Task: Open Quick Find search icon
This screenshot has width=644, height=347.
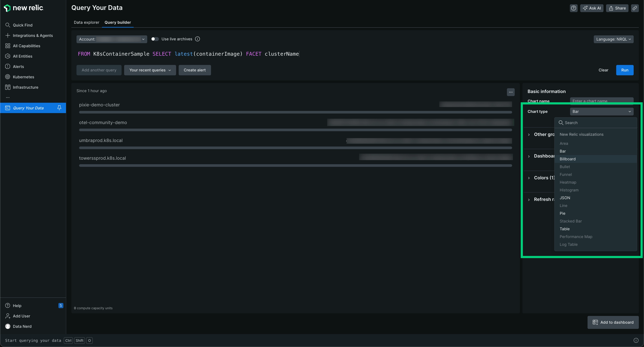Action: 8,25
